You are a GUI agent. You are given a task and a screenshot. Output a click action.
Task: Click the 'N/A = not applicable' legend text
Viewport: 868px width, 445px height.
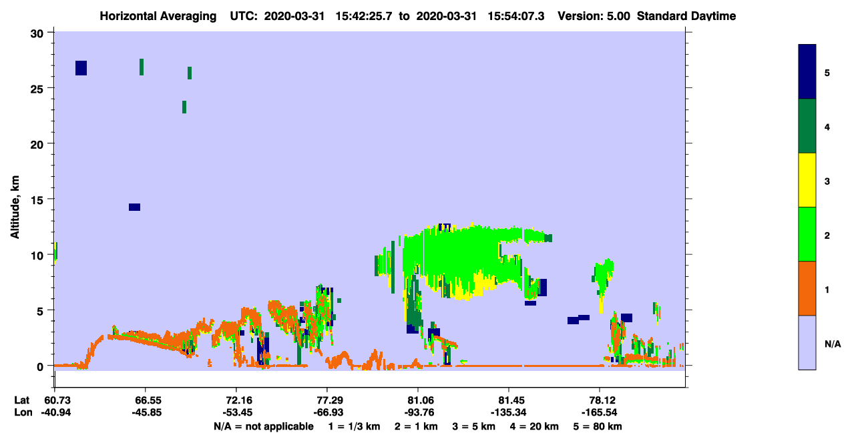click(264, 426)
